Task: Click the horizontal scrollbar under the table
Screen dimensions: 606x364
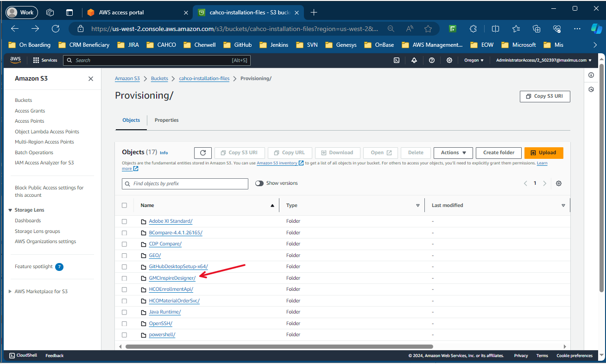Action: tap(279, 346)
